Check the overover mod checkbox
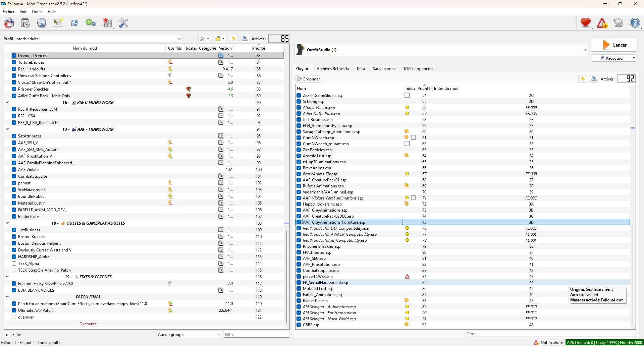 [14, 317]
